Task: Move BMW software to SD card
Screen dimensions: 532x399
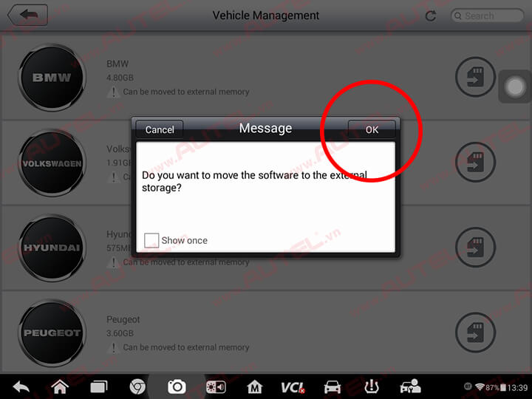Action: tap(475, 77)
